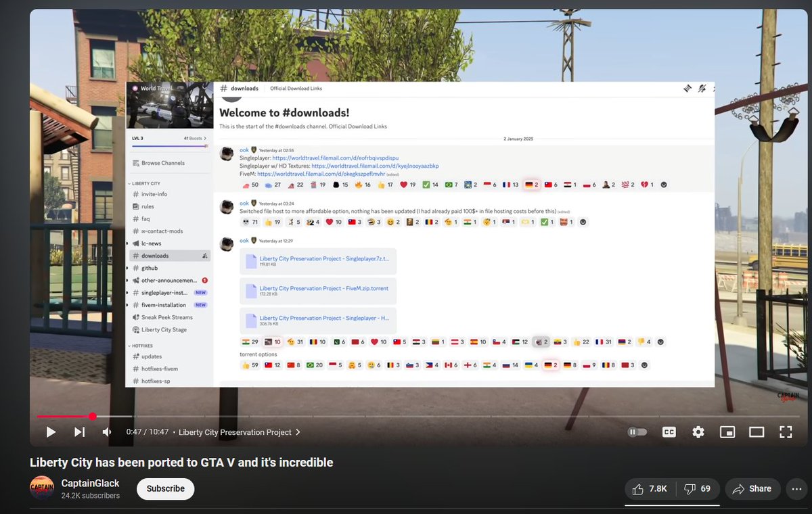The image size is (812, 514).
Task: Subscribe to CaptainGlack
Action: click(166, 488)
